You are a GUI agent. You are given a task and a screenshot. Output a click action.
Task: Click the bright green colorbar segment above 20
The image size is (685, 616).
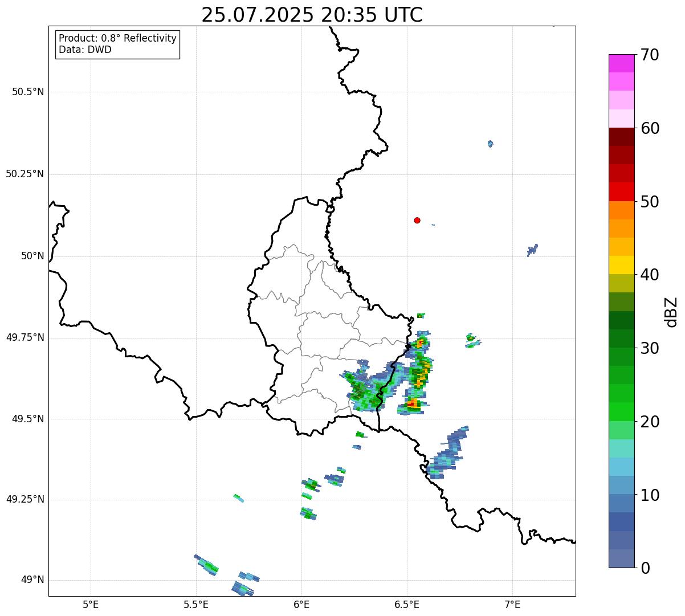(621, 411)
